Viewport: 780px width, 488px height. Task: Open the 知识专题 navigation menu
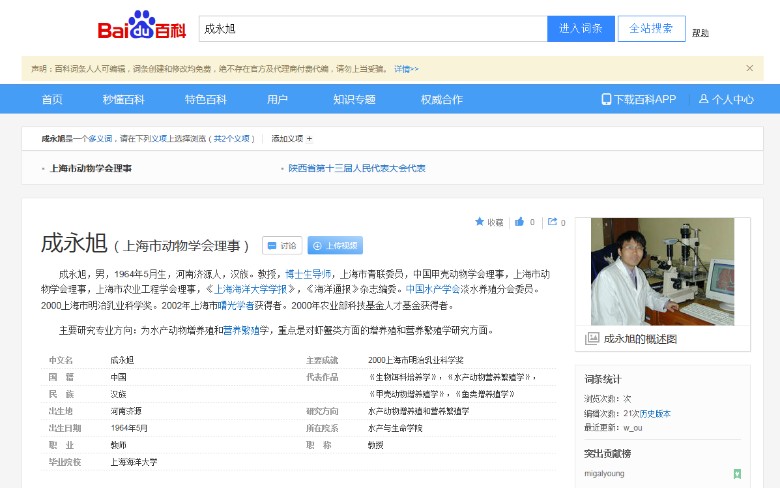click(x=354, y=99)
